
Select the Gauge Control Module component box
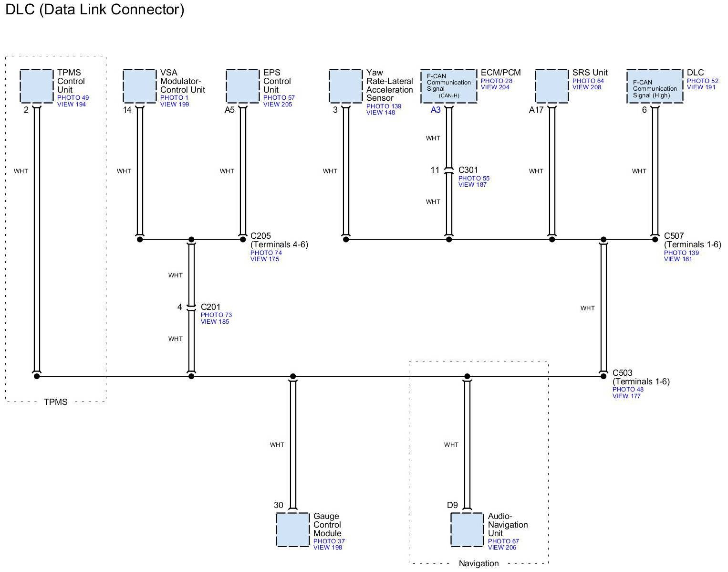(x=292, y=530)
